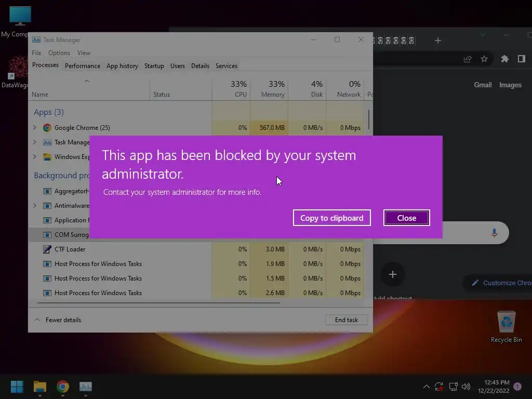
Task: Switch to the Services tab
Action: click(x=227, y=66)
